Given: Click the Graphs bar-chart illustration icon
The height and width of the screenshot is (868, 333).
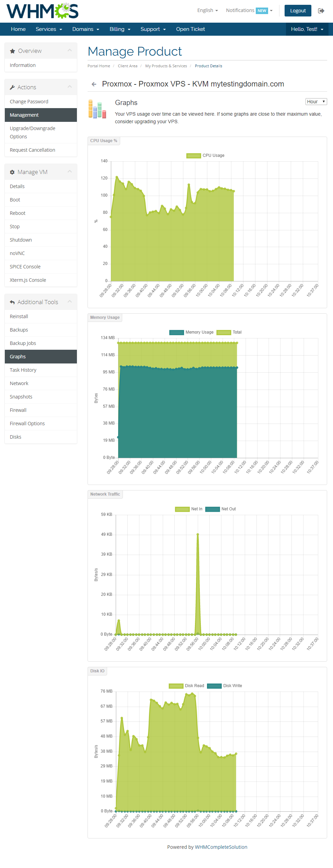Looking at the screenshot, I should (x=97, y=109).
